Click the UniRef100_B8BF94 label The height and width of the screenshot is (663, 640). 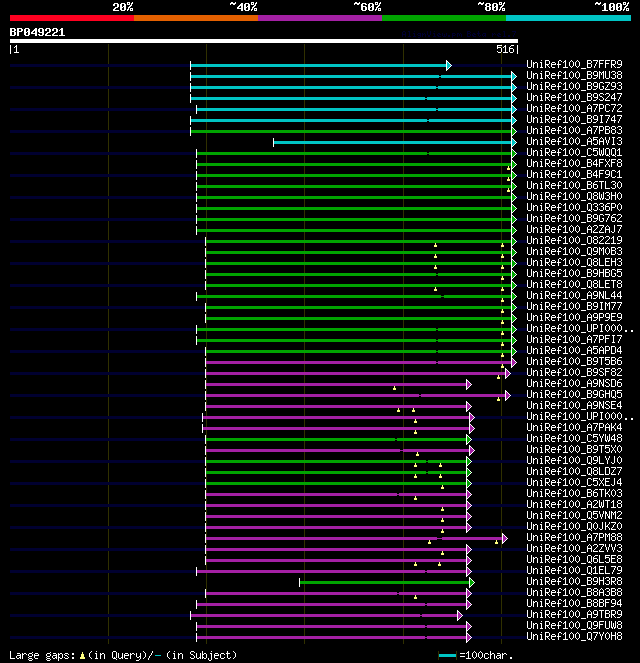click(574, 603)
